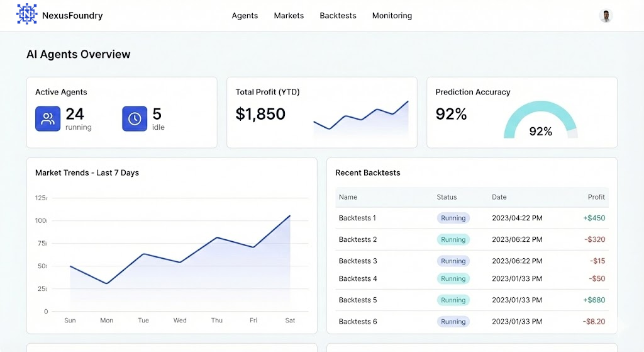Go to the Markets page
Viewport: 644px width, 352px height.
tap(289, 16)
